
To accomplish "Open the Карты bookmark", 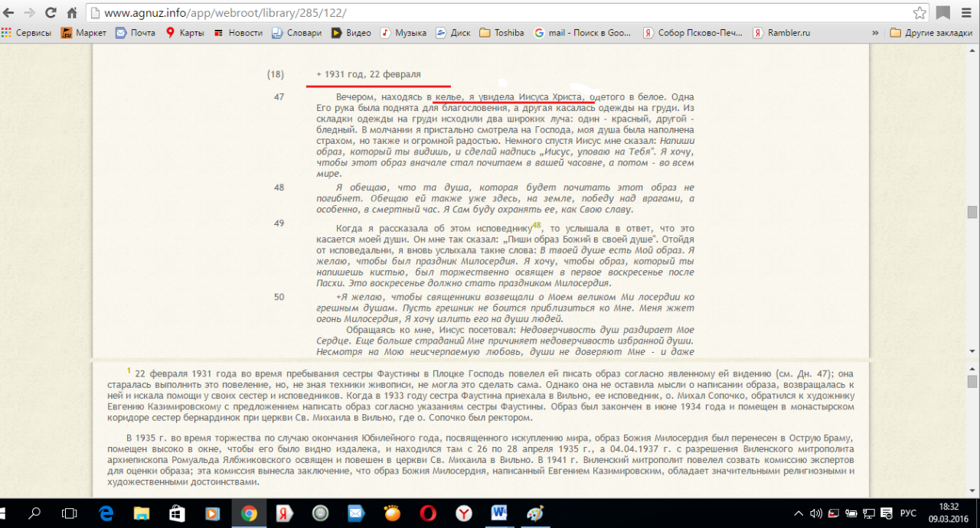I will click(x=185, y=33).
